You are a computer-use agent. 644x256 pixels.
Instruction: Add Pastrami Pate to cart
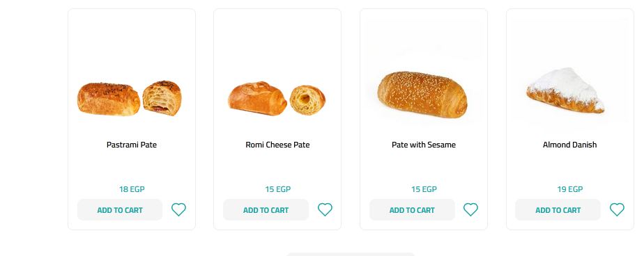pos(120,209)
